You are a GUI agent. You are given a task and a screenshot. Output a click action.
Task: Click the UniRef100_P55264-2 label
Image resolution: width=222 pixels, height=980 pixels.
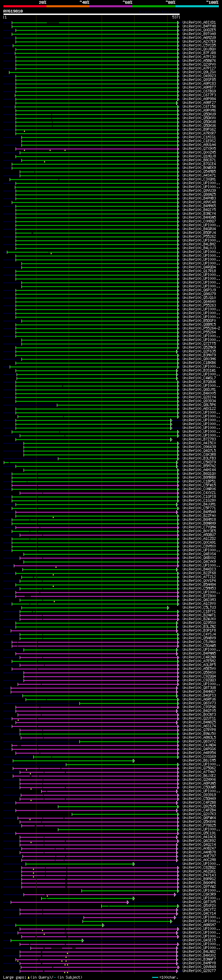click(201, 328)
